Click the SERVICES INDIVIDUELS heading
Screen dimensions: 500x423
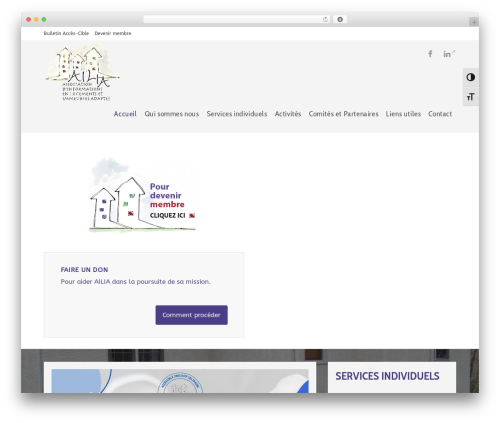pyautogui.click(x=387, y=376)
